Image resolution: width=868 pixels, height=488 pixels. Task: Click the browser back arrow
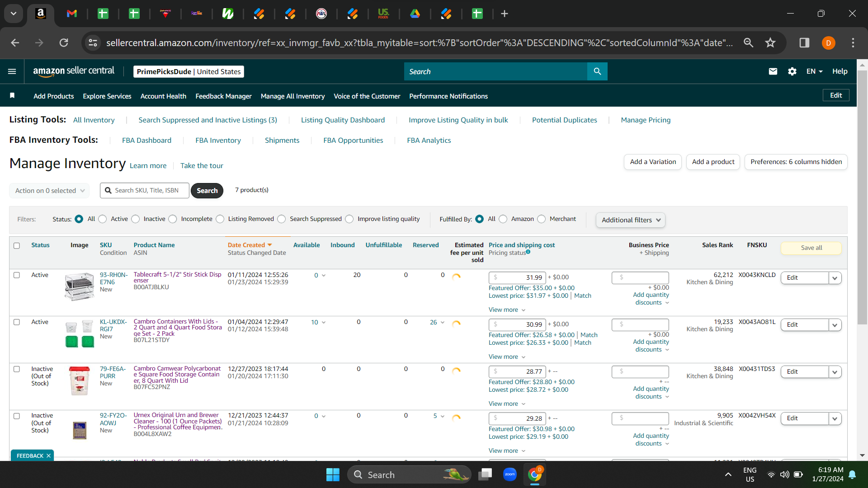pos(15,42)
